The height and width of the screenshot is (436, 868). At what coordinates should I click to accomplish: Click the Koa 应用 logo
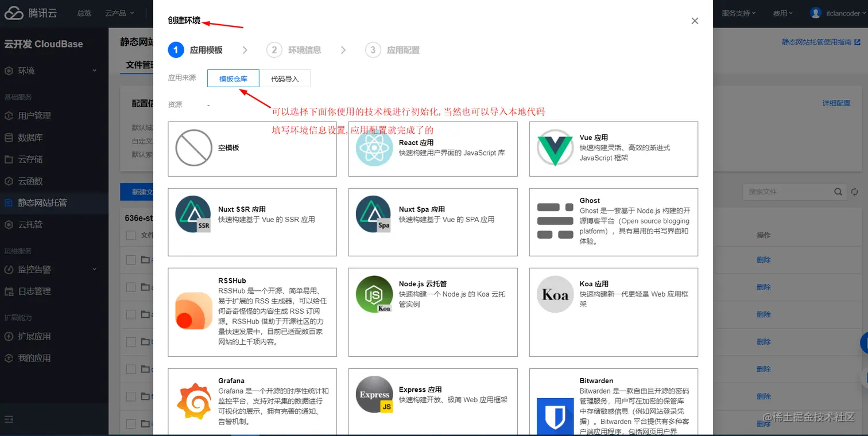tap(555, 294)
